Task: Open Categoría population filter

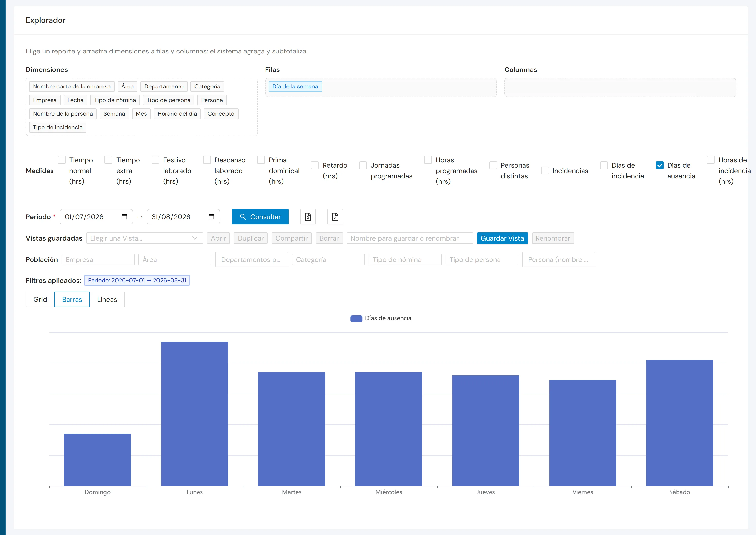Action: tap(328, 259)
